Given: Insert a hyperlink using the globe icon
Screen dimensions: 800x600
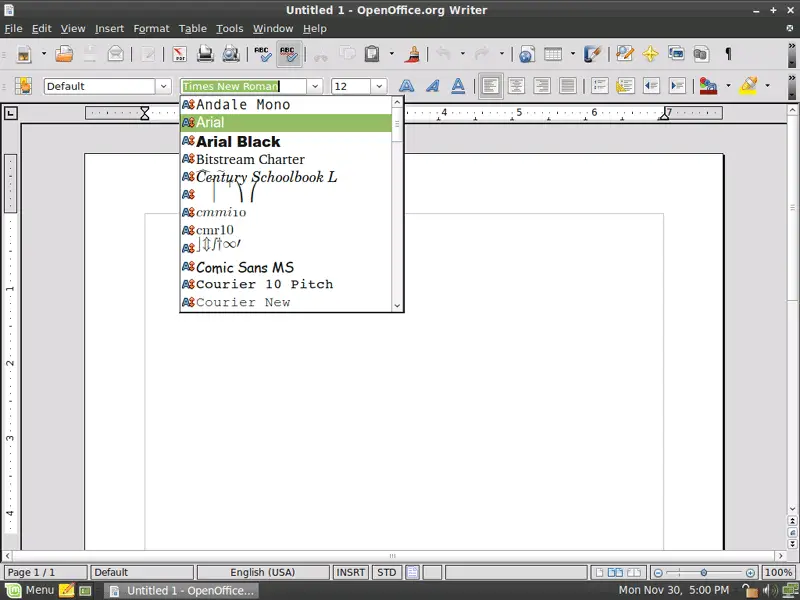Looking at the screenshot, I should pyautogui.click(x=527, y=54).
